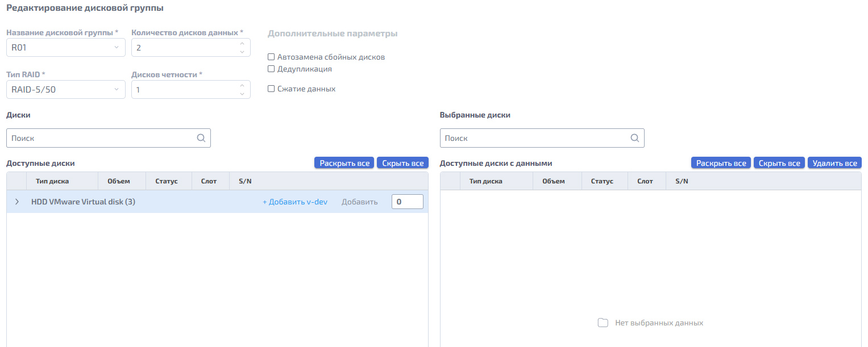This screenshot has height=347, width=868.
Task: Click Тип диска header in Доступные диски с данными
Action: [486, 181]
